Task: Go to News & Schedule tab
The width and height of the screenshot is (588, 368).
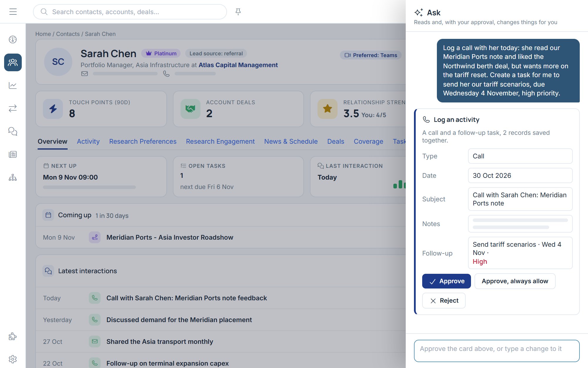Action: click(291, 142)
